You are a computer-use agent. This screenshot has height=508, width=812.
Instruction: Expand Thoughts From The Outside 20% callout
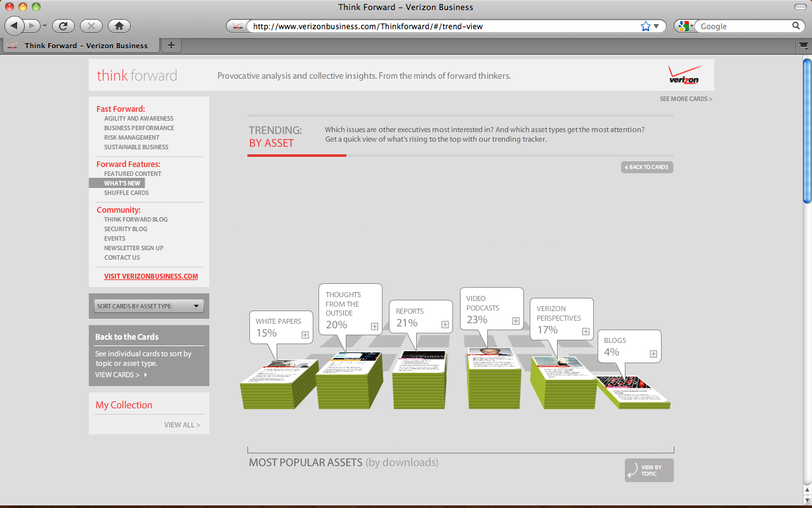375,326
